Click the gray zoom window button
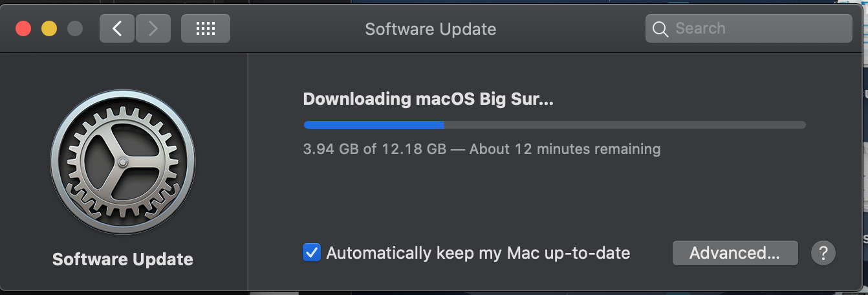Screen dimensions: 868x295 click(x=75, y=28)
